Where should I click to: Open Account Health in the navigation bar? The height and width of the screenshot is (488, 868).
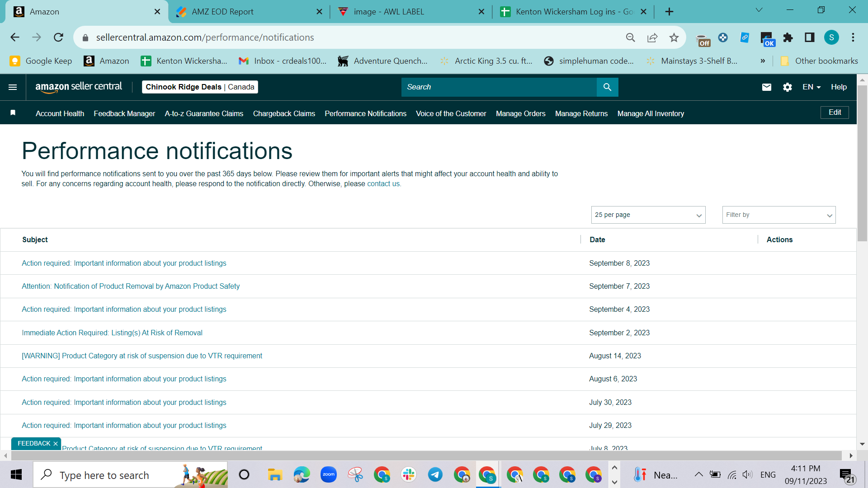coord(60,113)
